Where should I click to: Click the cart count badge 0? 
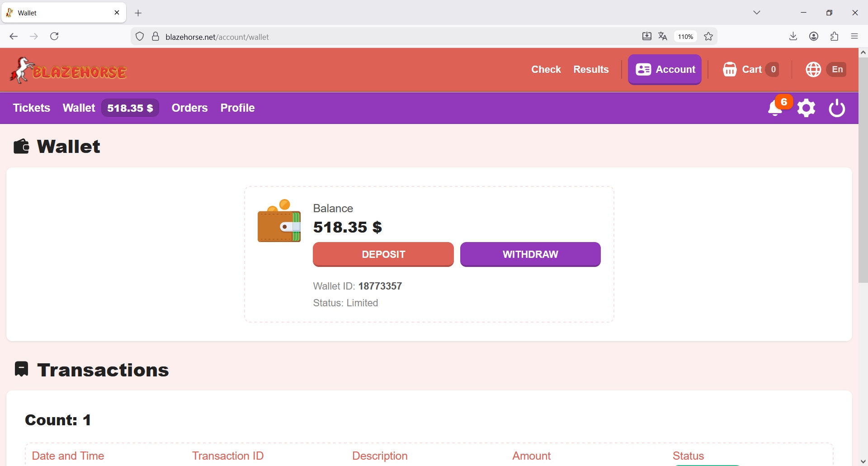click(x=774, y=70)
